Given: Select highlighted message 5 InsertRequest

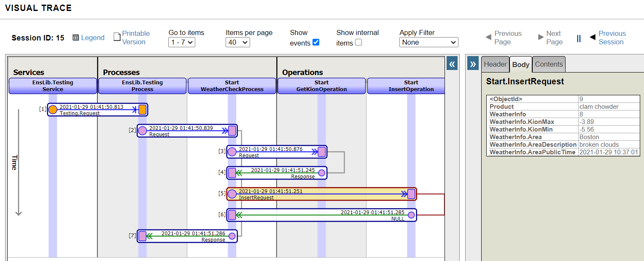Looking at the screenshot, I should click(321, 194).
